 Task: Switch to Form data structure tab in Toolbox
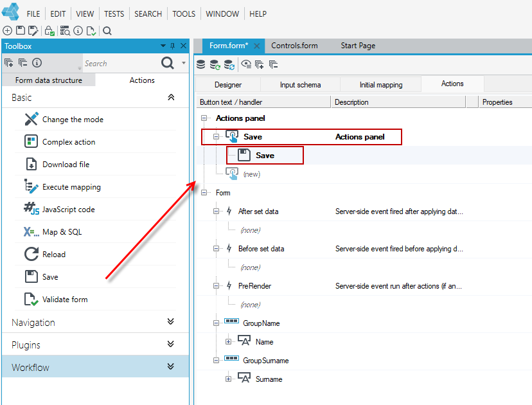click(x=49, y=80)
